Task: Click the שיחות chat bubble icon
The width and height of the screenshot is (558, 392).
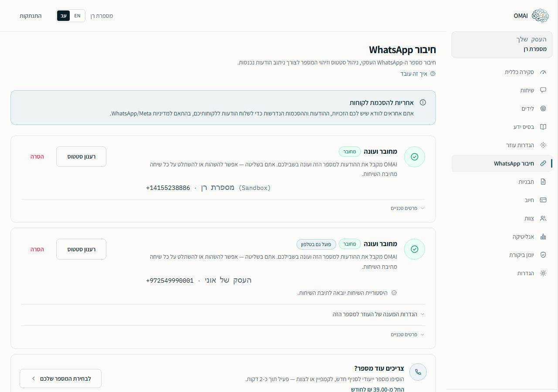Action: click(543, 90)
